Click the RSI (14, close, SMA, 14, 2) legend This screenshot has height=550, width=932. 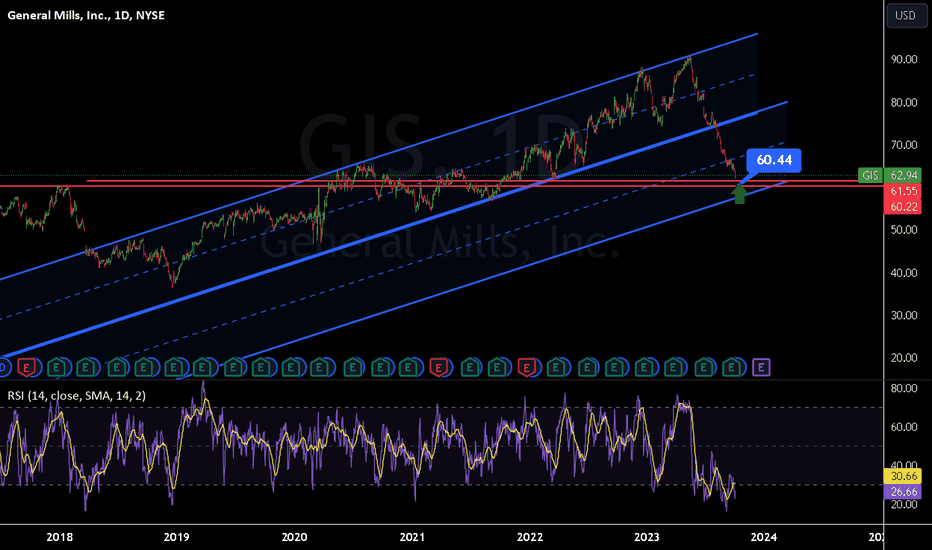(x=77, y=395)
